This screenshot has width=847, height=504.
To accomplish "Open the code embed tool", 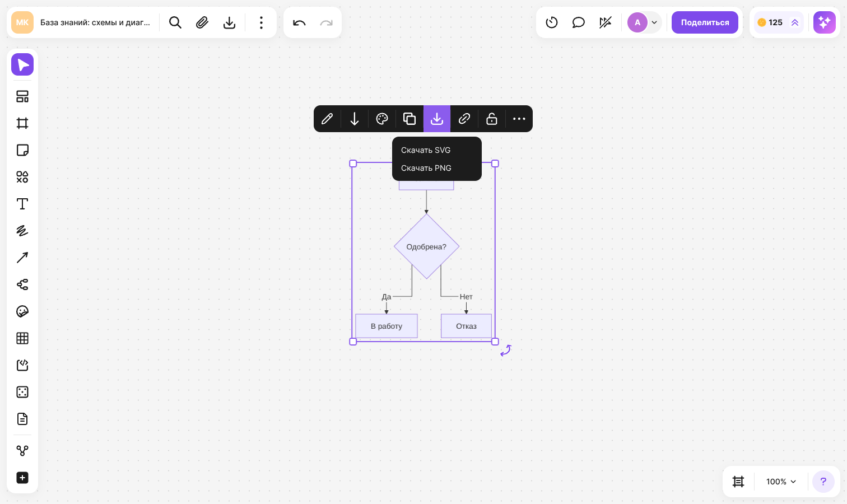I will [x=22, y=365].
